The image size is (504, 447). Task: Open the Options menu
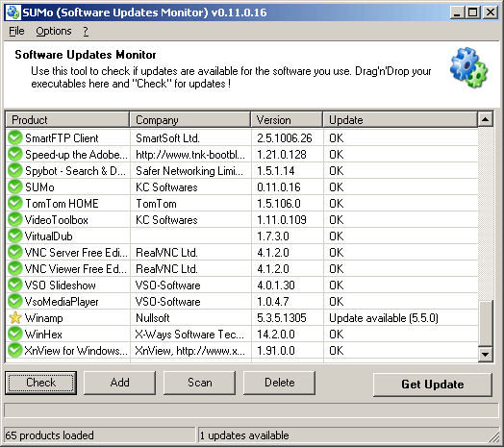pos(54,31)
